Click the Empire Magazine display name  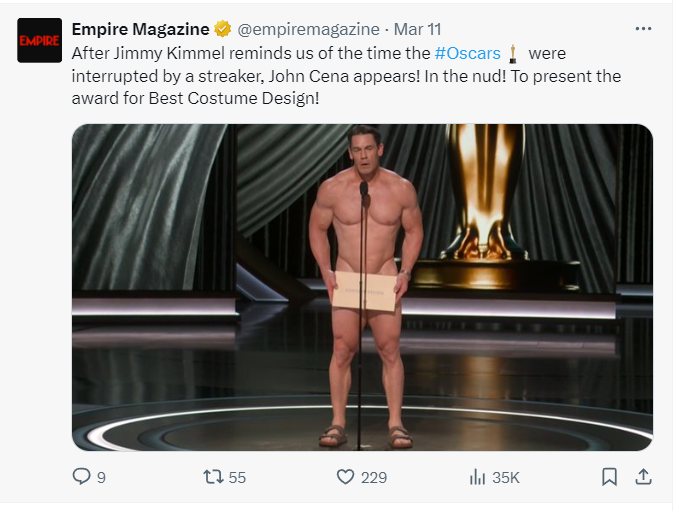140,29
